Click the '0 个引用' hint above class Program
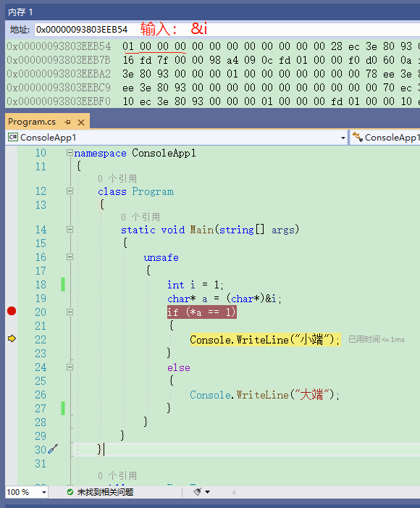 pyautogui.click(x=117, y=178)
